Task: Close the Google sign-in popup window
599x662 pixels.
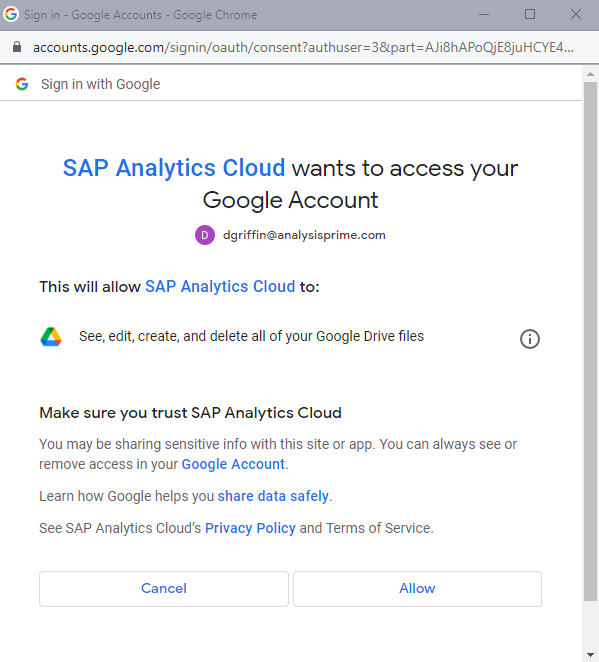Action: (x=576, y=14)
